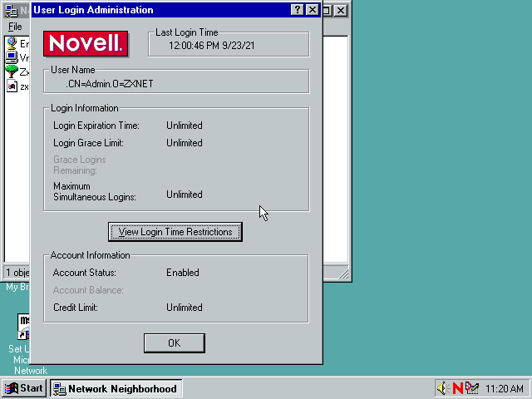
Task: Select the fourth list item's file icon
Action: (x=12, y=86)
